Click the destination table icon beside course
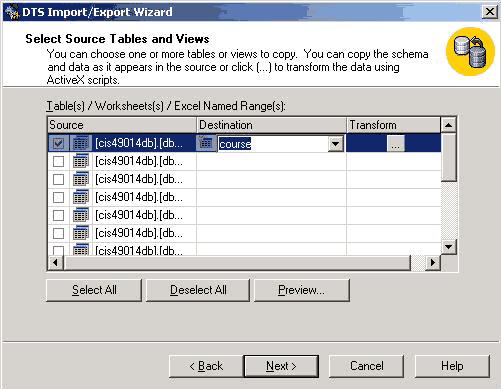 [206, 143]
